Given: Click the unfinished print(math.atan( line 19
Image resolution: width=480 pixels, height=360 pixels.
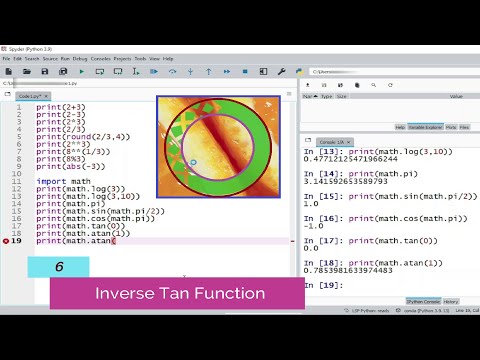Looking at the screenshot, I should [76, 241].
